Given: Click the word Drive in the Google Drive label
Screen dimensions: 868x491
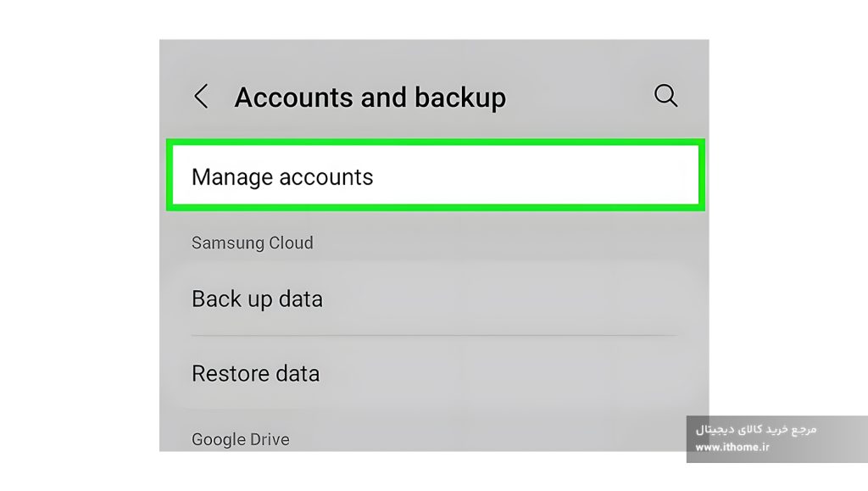Looking at the screenshot, I should click(x=270, y=439).
